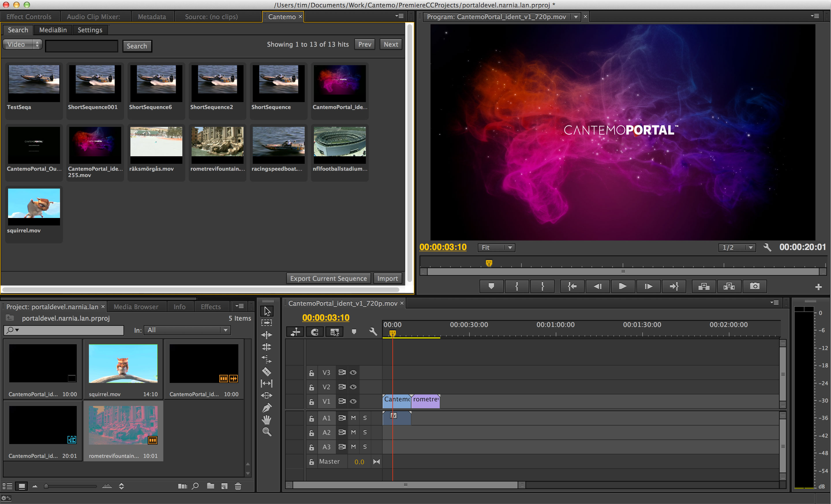Click the Extract button
Screen dimensions: 831x504
[729, 286]
